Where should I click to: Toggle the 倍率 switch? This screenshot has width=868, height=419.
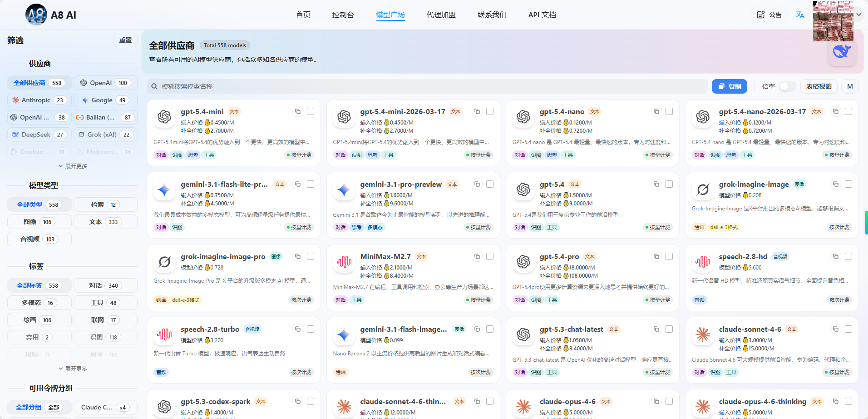tap(787, 86)
